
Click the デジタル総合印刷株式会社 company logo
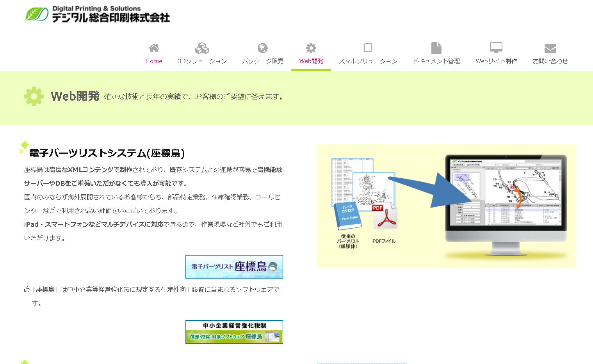coord(98,14)
